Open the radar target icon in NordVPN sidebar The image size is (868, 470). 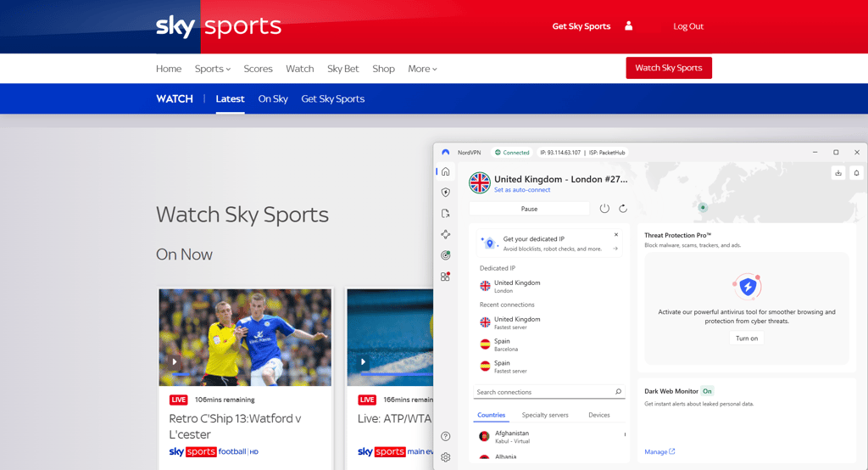[x=446, y=255]
